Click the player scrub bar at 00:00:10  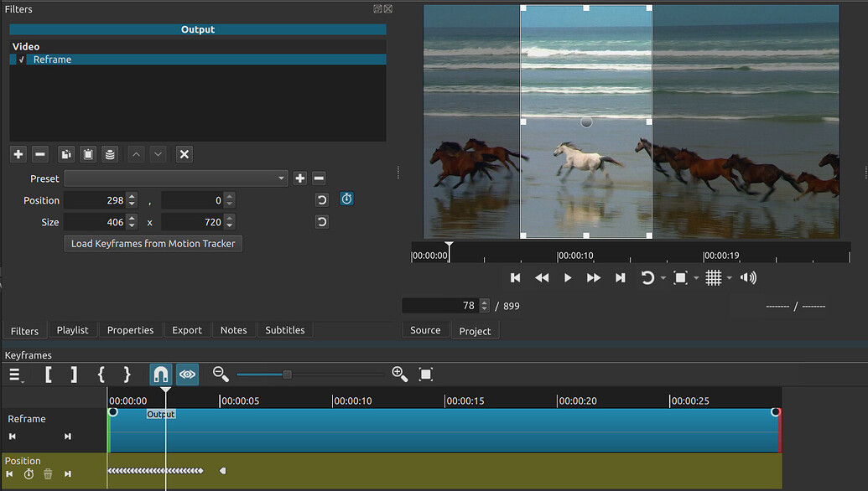558,256
